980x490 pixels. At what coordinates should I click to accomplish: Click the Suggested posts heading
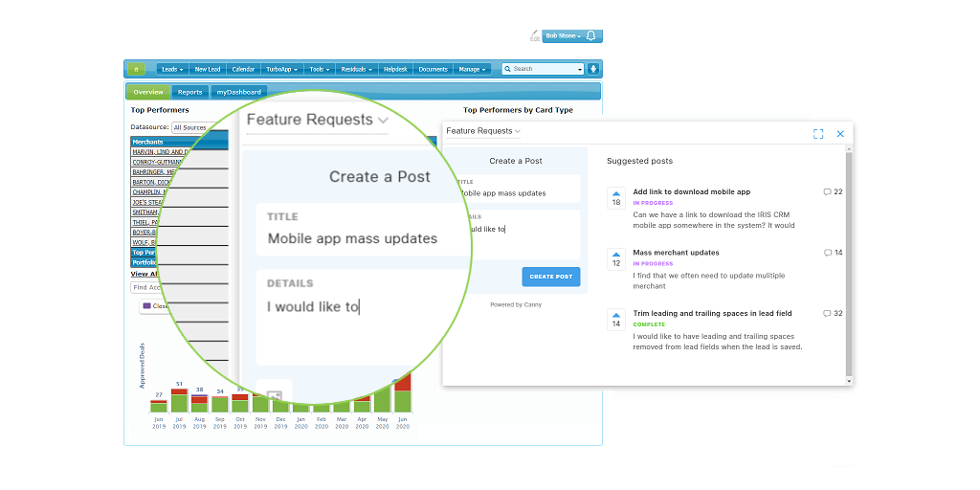639,161
